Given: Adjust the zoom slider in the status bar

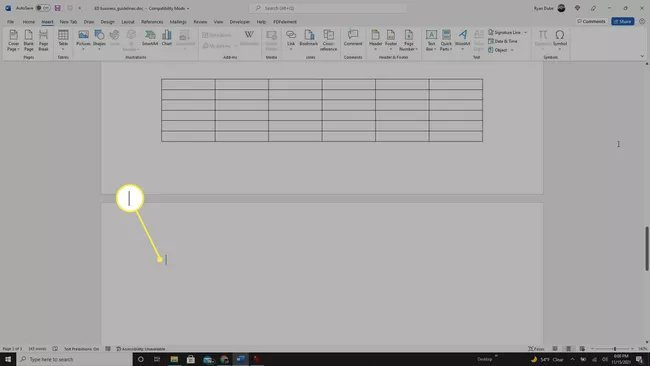Looking at the screenshot, I should pos(615,349).
